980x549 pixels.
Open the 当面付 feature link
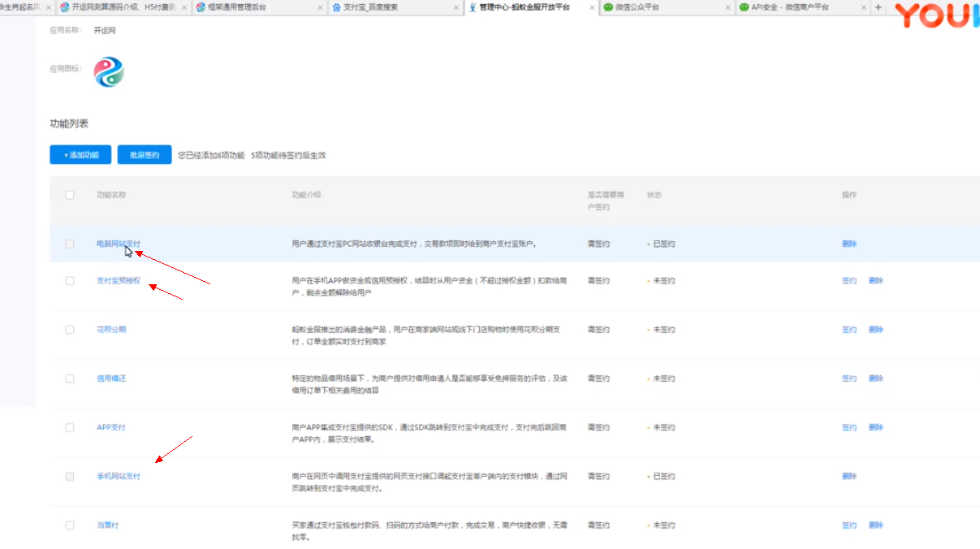click(108, 525)
